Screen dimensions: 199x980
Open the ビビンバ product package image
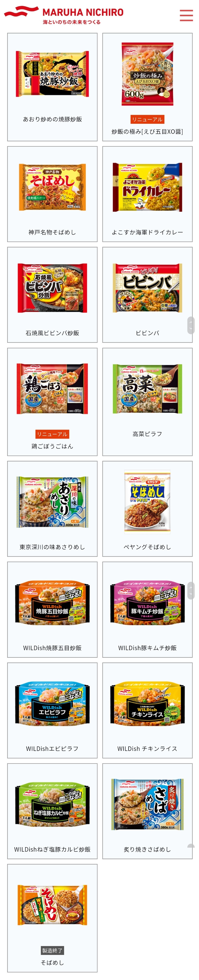[x=147, y=288]
